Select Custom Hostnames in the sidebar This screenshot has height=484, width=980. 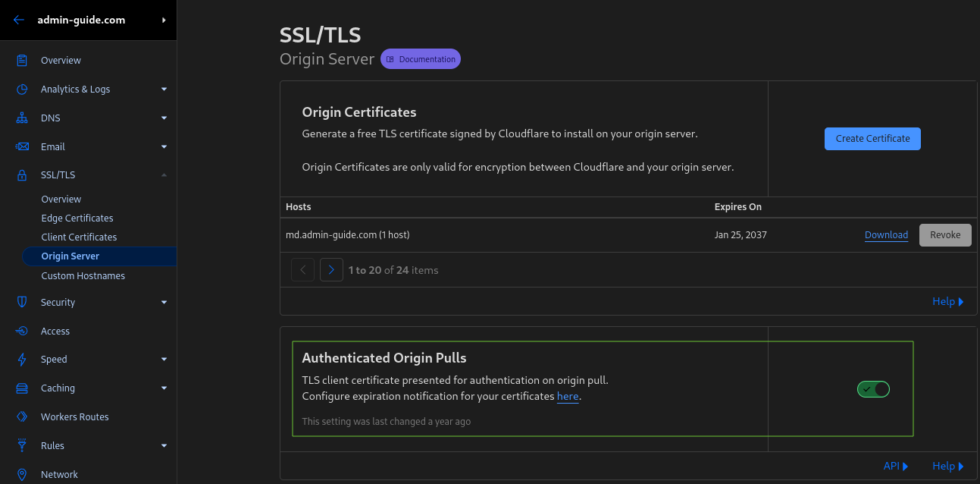click(x=83, y=275)
